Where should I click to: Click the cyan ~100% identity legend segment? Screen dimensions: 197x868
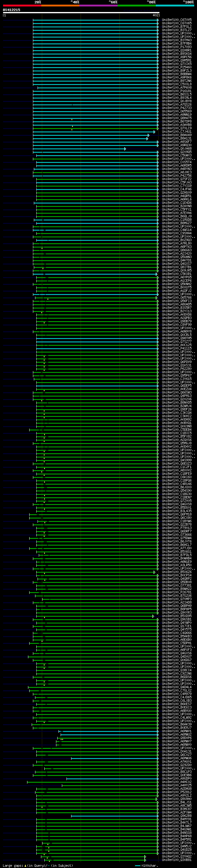pos(175,6)
